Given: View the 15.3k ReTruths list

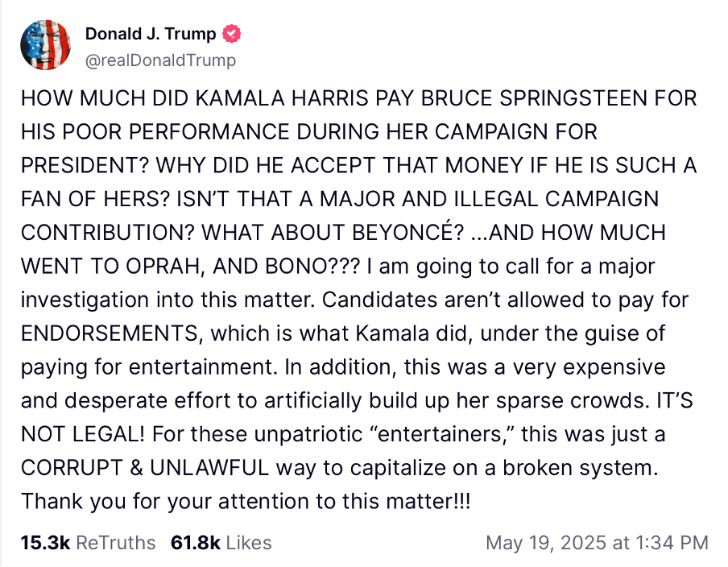Looking at the screenshot, I should [88, 543].
